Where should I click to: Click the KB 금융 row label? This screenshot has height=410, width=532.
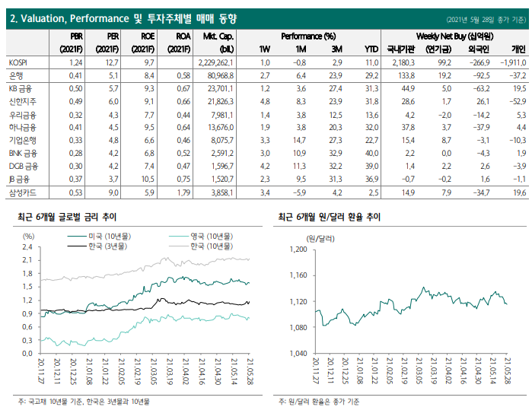(21, 89)
